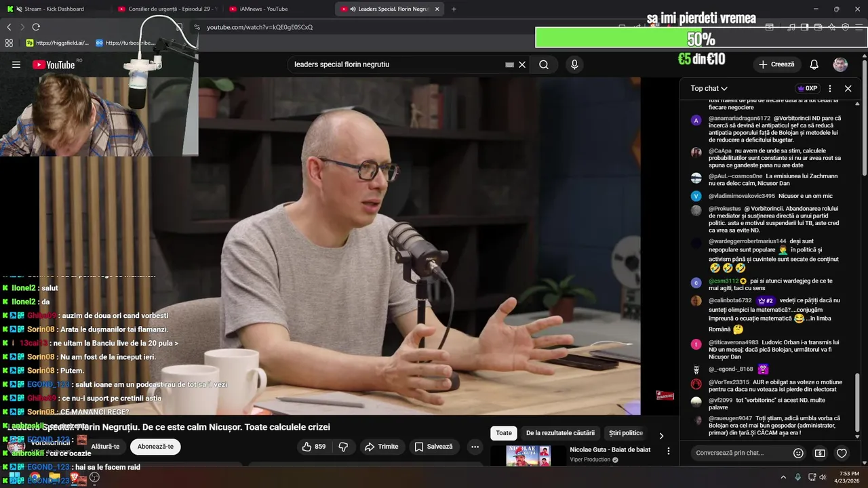Save the video with Salvează

tap(433, 447)
